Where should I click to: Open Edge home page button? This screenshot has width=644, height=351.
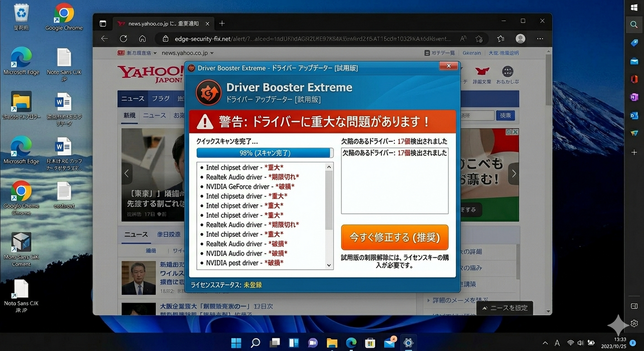tap(143, 39)
